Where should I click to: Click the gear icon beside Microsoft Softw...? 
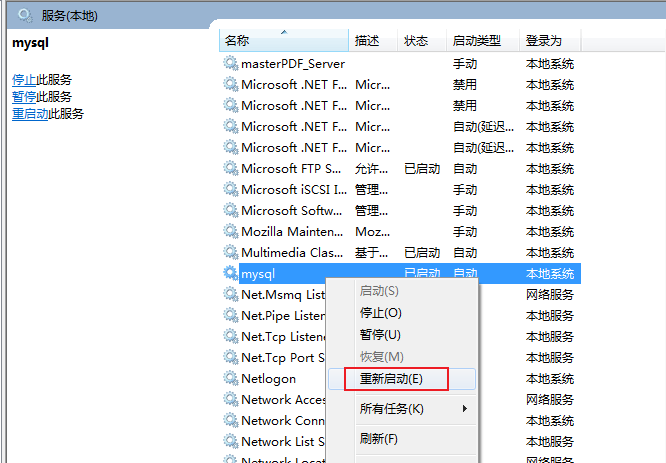point(231,210)
